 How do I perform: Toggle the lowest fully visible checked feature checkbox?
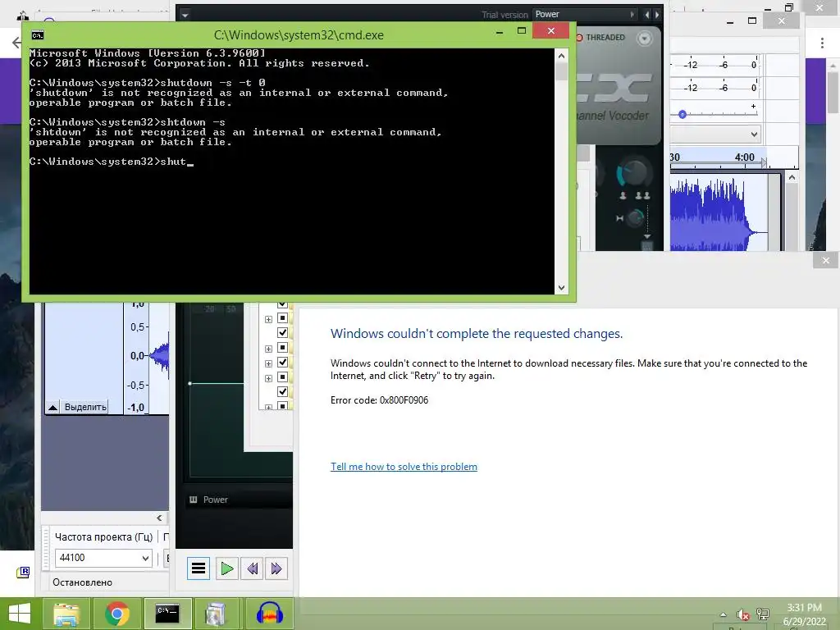coord(282,391)
